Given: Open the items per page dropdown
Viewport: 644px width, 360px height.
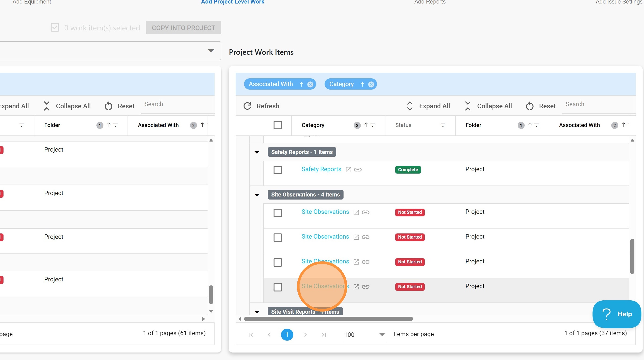Looking at the screenshot, I should click(365, 335).
